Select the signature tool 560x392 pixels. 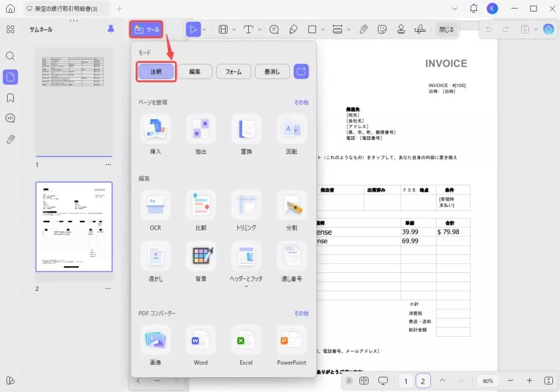(x=420, y=30)
